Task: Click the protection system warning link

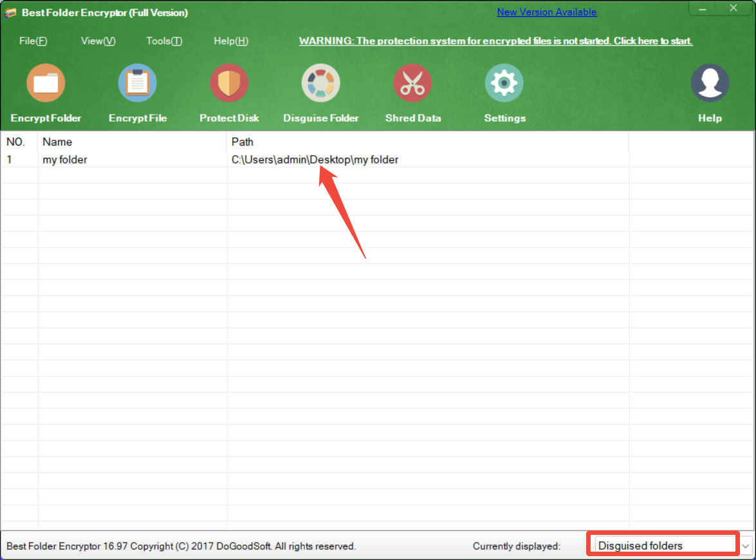Action: point(495,41)
